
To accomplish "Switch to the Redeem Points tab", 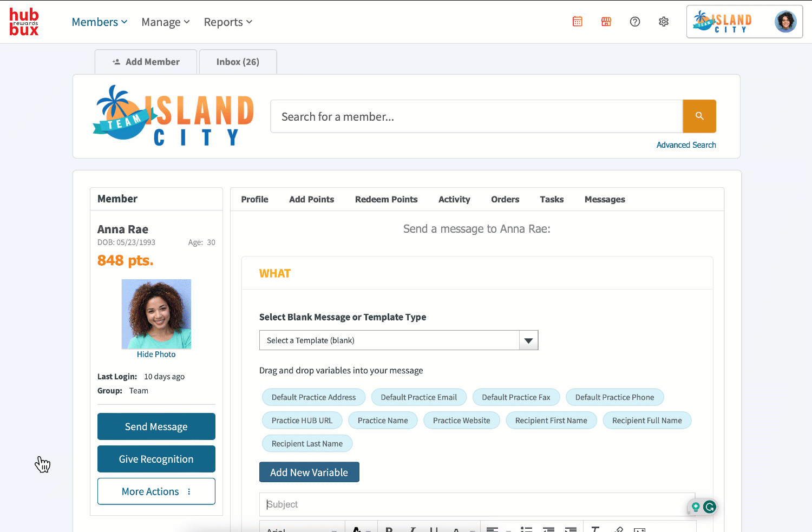I will pyautogui.click(x=386, y=199).
